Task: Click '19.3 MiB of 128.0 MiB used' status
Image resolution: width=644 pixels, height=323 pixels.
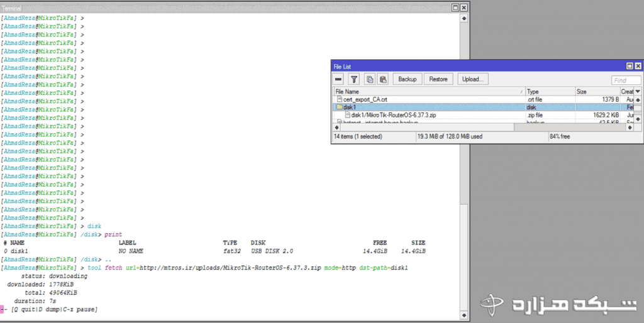Action: (x=450, y=136)
